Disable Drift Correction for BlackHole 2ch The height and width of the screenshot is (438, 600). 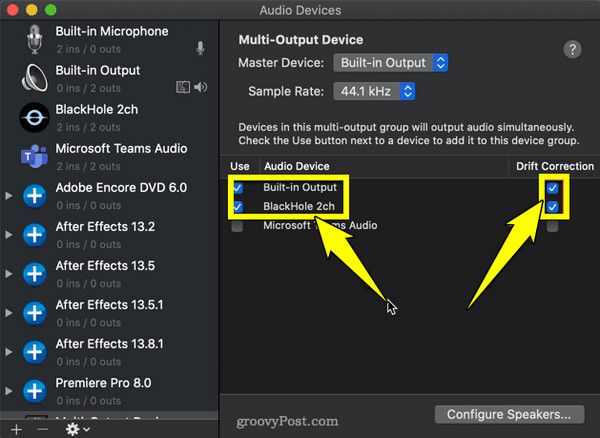point(552,207)
